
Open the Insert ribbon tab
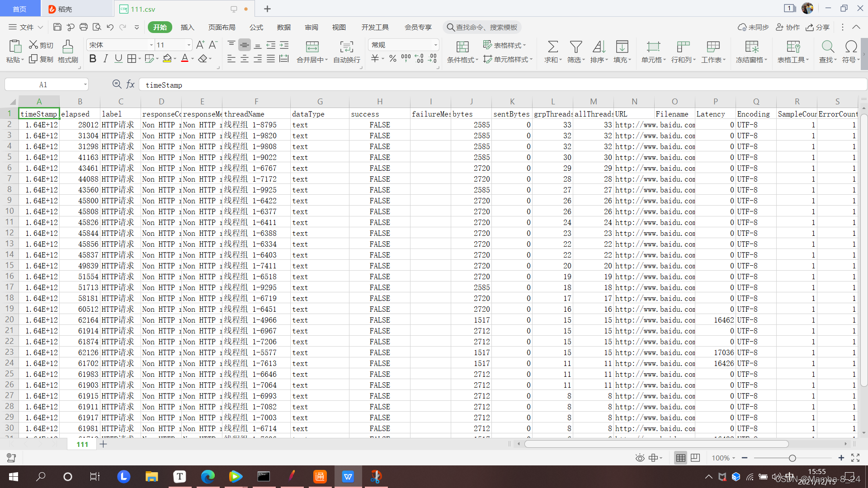[187, 27]
